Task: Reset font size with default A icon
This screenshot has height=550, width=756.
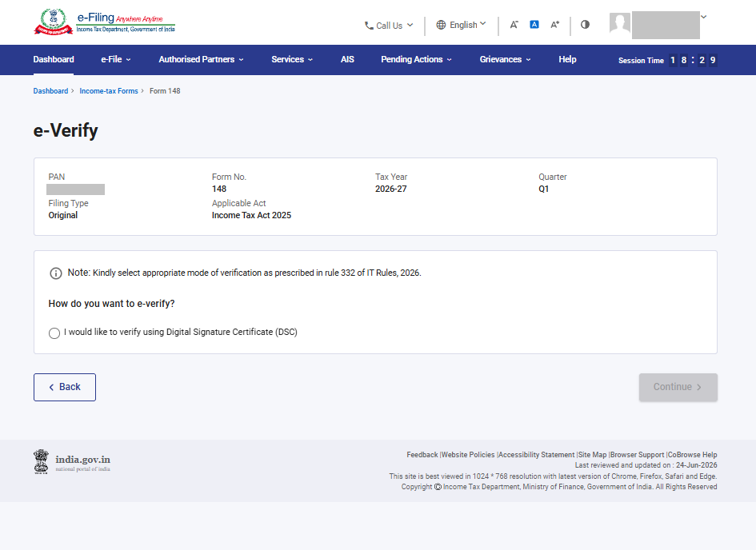Action: [534, 25]
